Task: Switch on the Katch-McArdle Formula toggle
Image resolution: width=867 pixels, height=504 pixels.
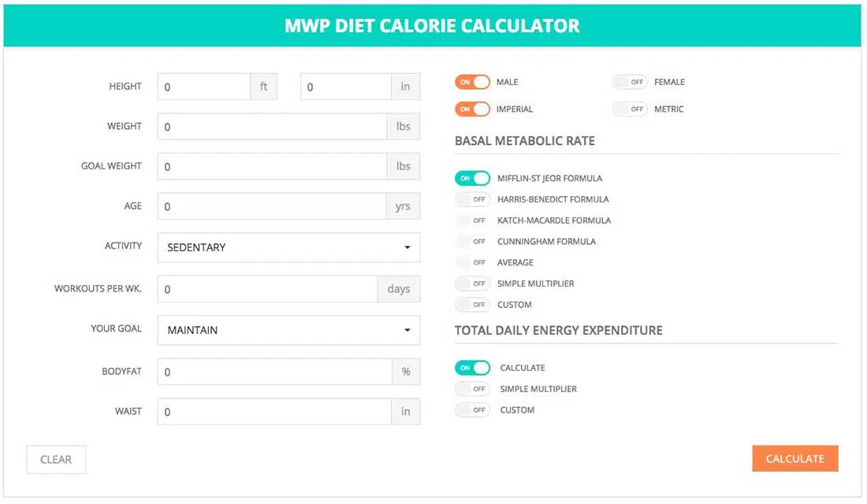Action: pos(472,220)
